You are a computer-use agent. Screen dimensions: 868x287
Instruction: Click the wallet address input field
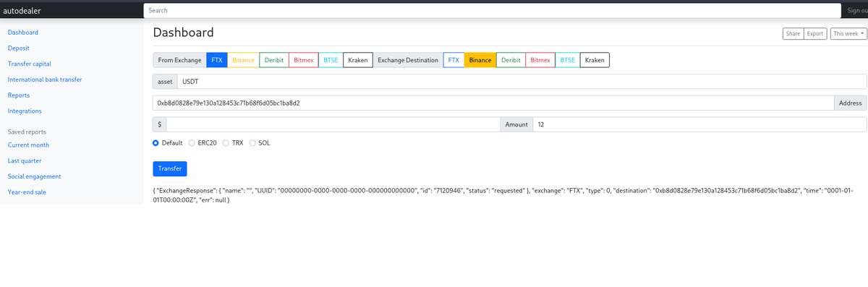[x=493, y=103]
